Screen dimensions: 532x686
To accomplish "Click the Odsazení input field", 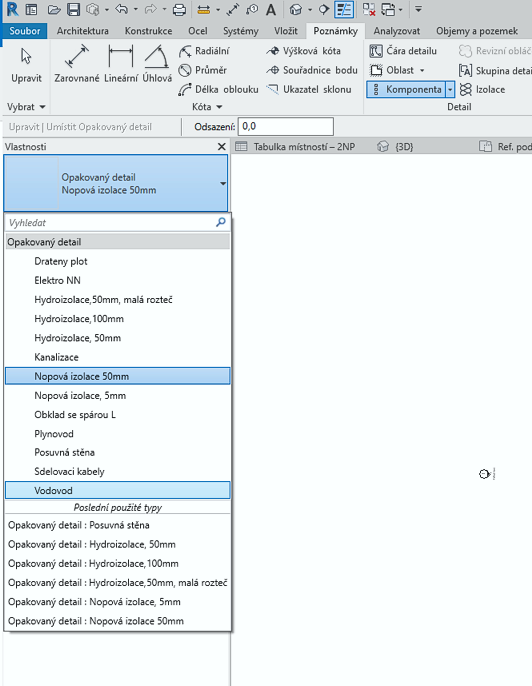I will (286, 126).
